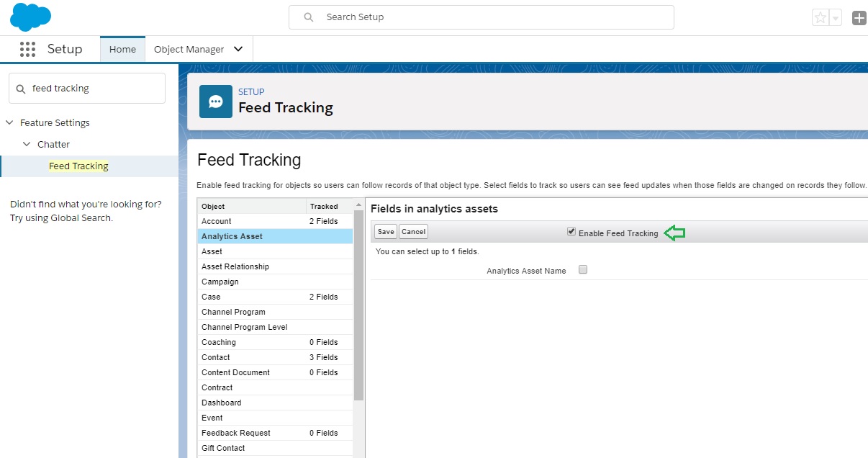The image size is (868, 458).
Task: Click the global create plus icon
Action: point(859,17)
